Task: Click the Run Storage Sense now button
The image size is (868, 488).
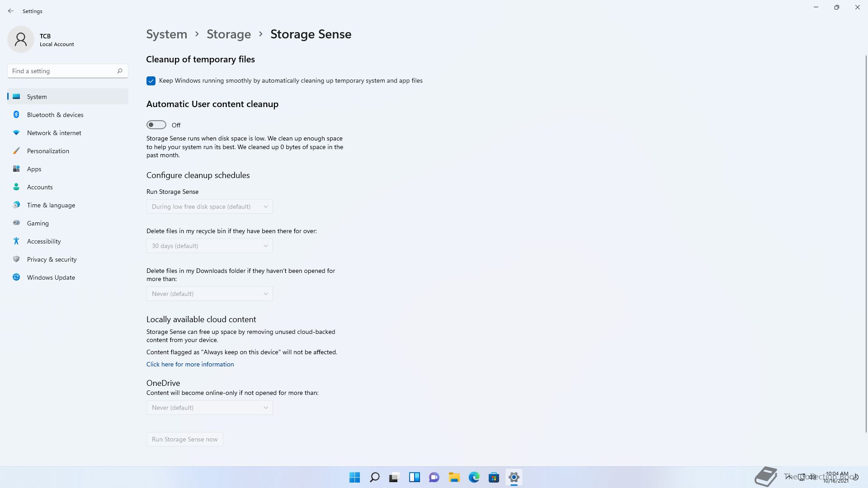Action: pyautogui.click(x=184, y=439)
